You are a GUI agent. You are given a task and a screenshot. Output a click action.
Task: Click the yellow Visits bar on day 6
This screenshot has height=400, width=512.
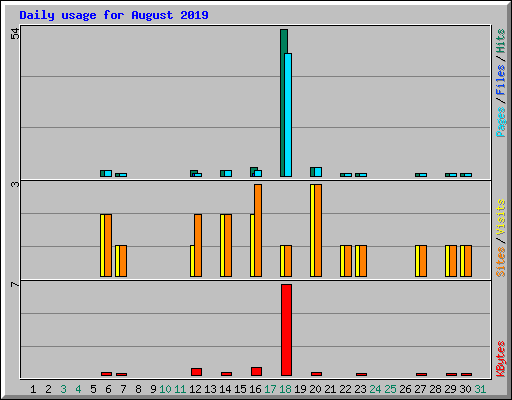coord(102,245)
